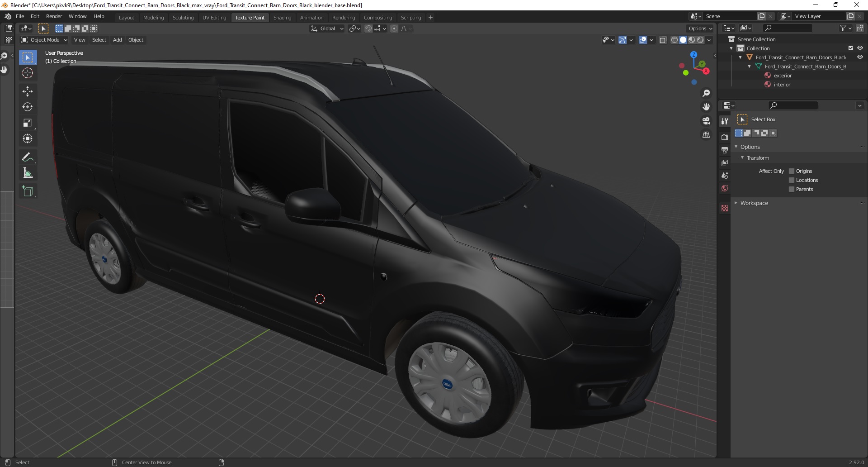The height and width of the screenshot is (467, 868).
Task: Open the viewport Object menu
Action: pos(136,40)
